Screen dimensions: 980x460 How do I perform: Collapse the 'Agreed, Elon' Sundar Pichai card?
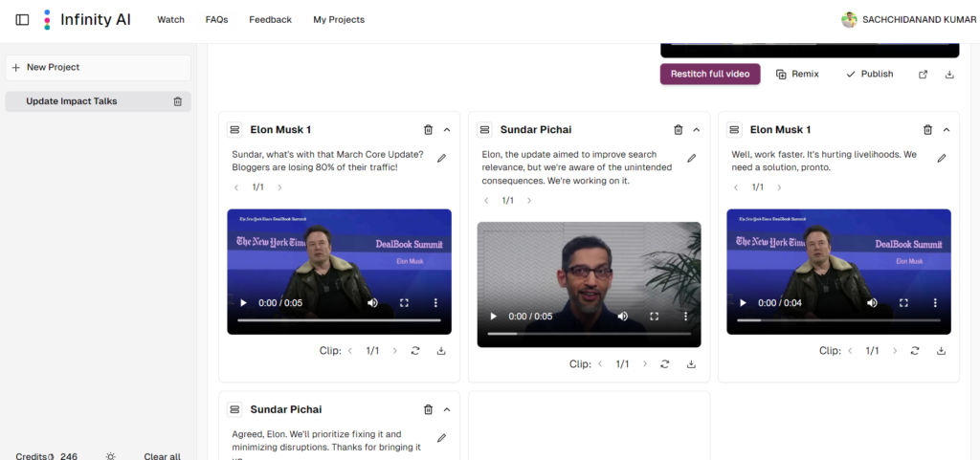coord(447,409)
